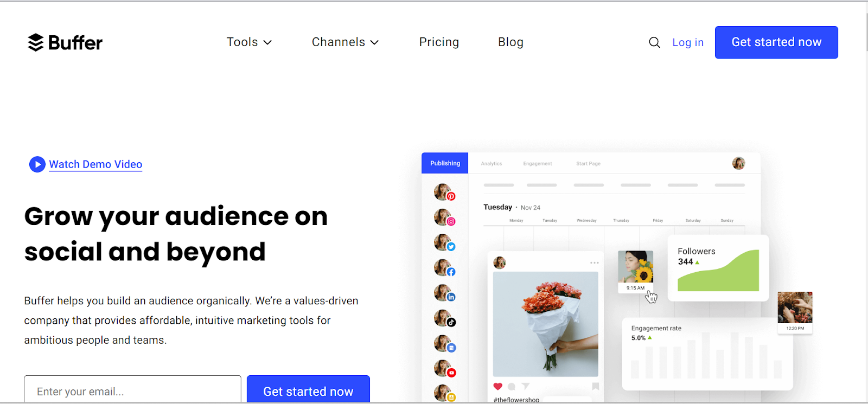The width and height of the screenshot is (868, 404).
Task: Click the Wednesday column header in calendar
Action: tap(586, 221)
